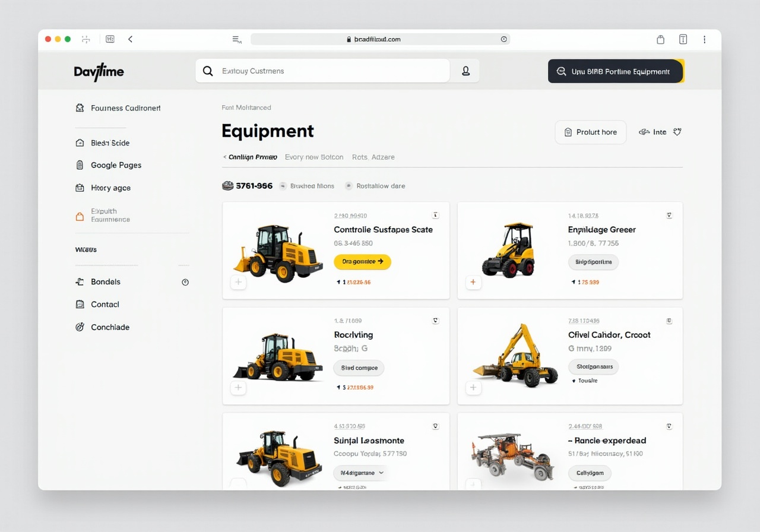760x532 pixels.
Task: Click the heart icon next to Inte
Action: (677, 132)
